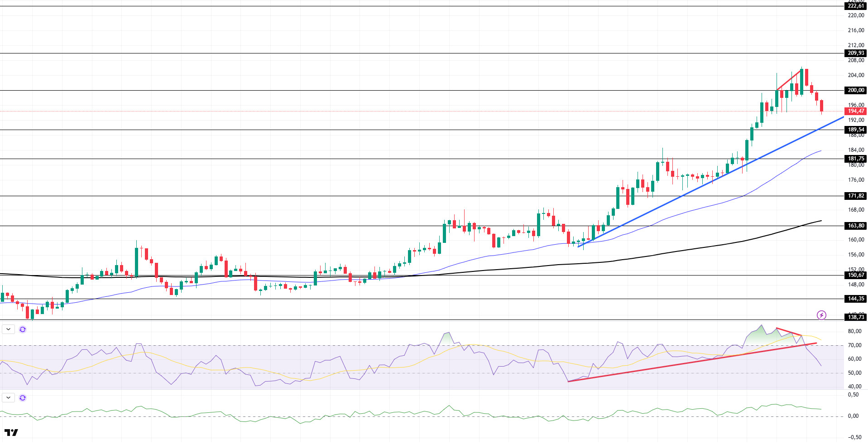Click the 209,93 resistance level label
The height and width of the screenshot is (445, 868).
pos(856,53)
